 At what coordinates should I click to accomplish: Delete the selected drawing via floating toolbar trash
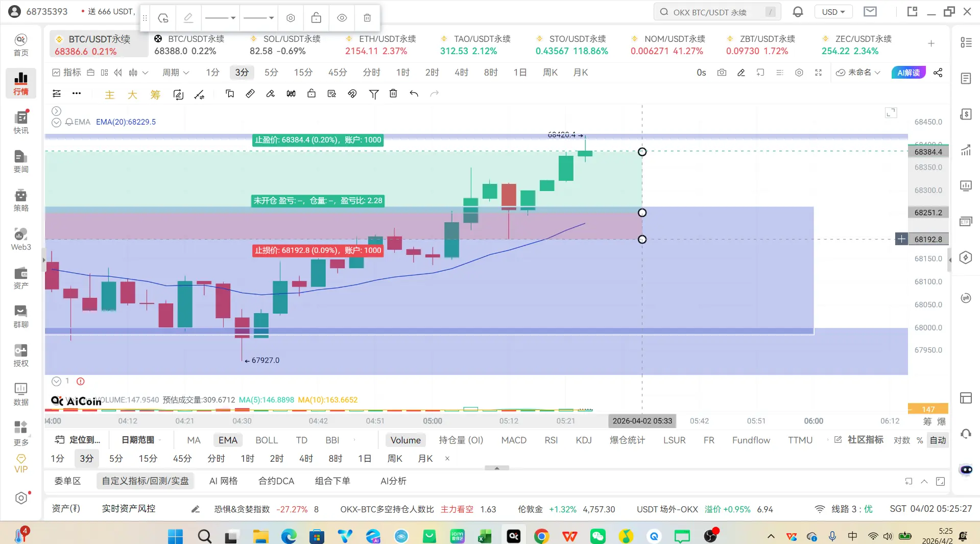pyautogui.click(x=367, y=18)
